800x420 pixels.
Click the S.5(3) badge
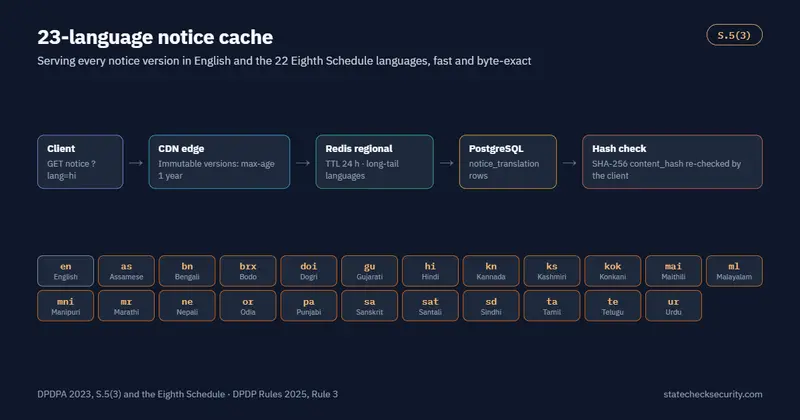pos(734,35)
